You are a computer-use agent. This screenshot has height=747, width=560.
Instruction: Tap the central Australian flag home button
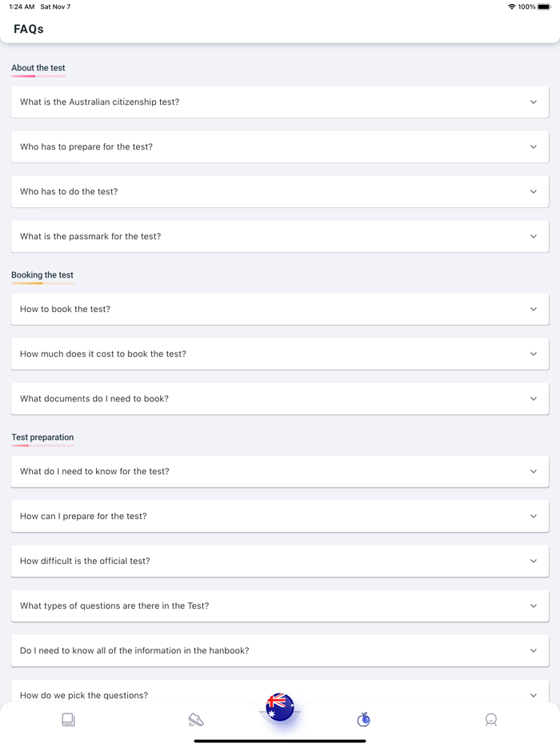279,707
